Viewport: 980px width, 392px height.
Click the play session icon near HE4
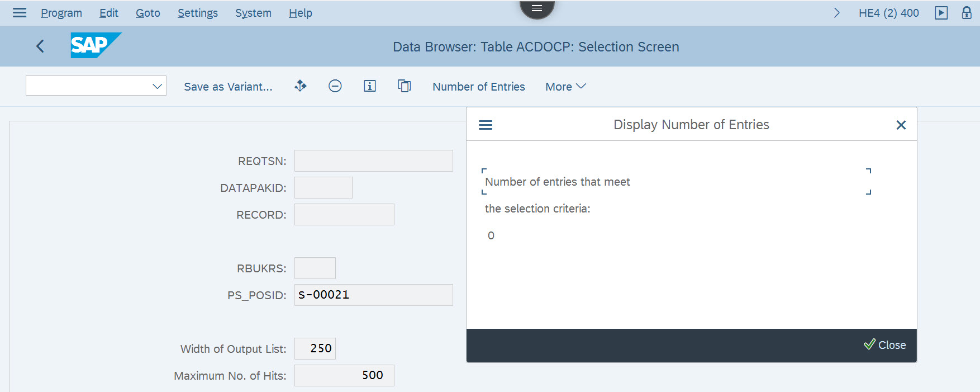click(941, 13)
